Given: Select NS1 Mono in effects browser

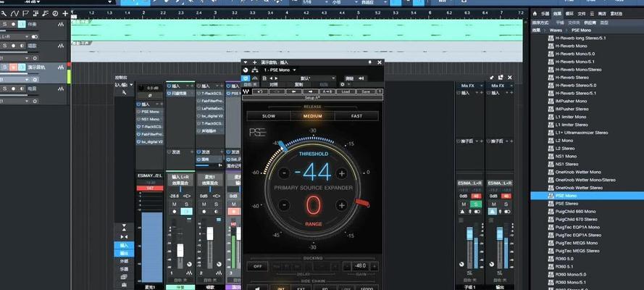Looking at the screenshot, I should [566, 156].
